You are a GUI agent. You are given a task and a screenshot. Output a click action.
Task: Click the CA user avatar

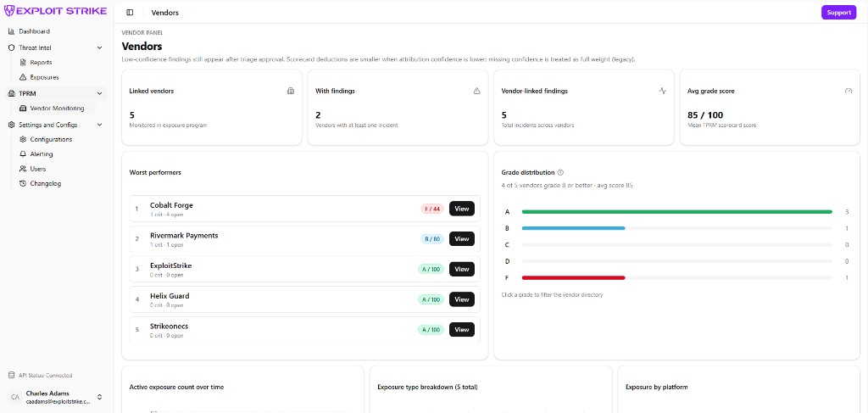(x=15, y=397)
